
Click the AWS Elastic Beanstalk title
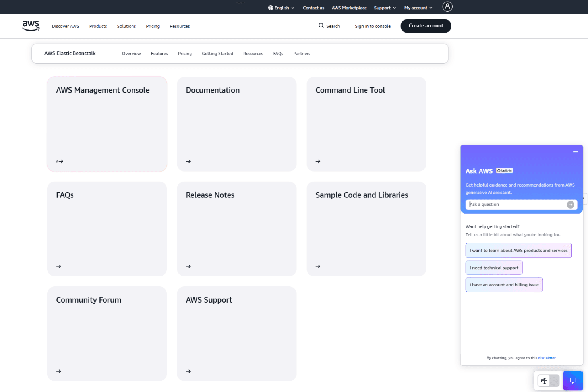tap(70, 53)
